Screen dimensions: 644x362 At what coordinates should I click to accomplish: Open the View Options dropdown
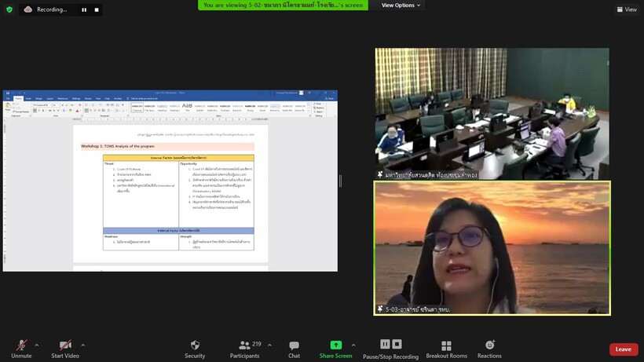point(401,5)
